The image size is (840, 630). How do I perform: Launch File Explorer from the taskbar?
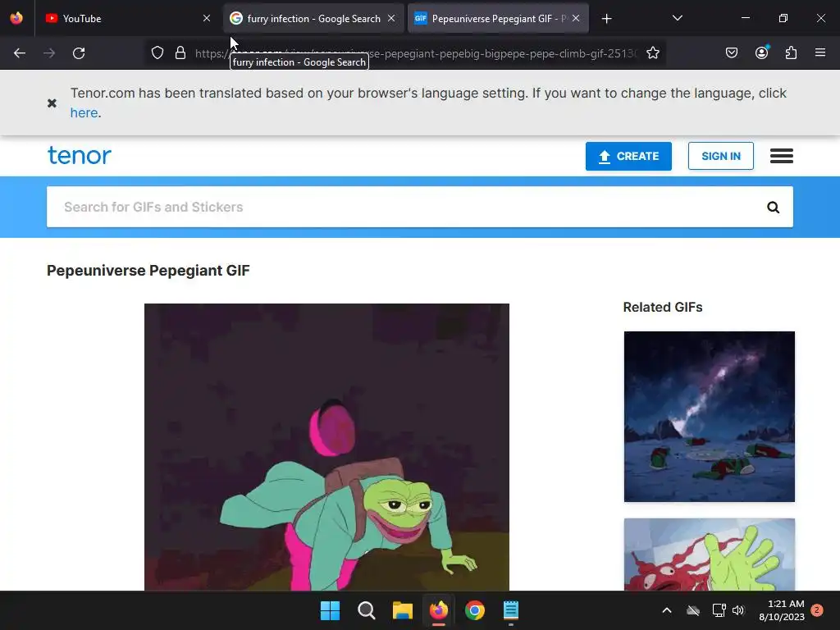click(402, 610)
